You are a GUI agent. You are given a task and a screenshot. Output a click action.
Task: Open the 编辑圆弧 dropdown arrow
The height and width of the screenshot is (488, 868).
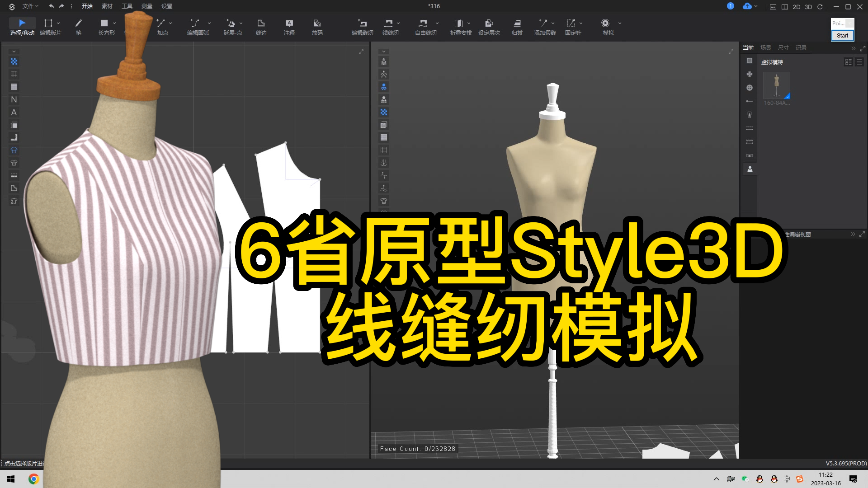click(209, 23)
